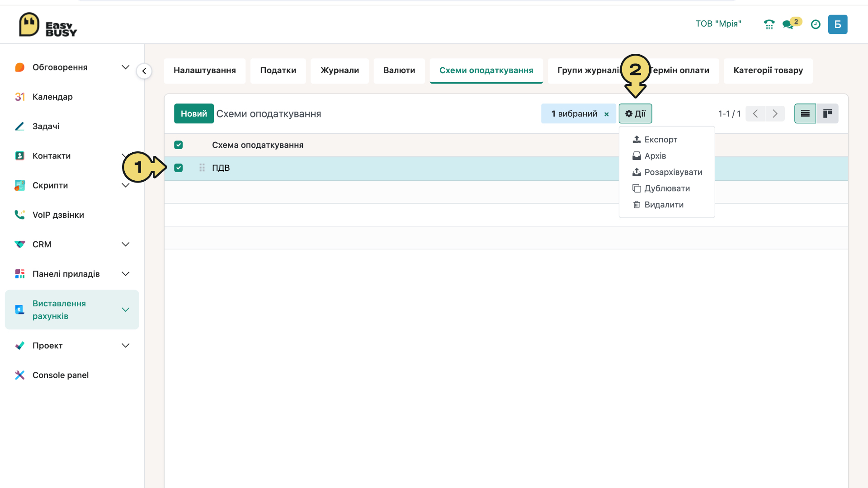Close the Дії actions dropdown
Screen dimensions: 868x488
tap(635, 113)
